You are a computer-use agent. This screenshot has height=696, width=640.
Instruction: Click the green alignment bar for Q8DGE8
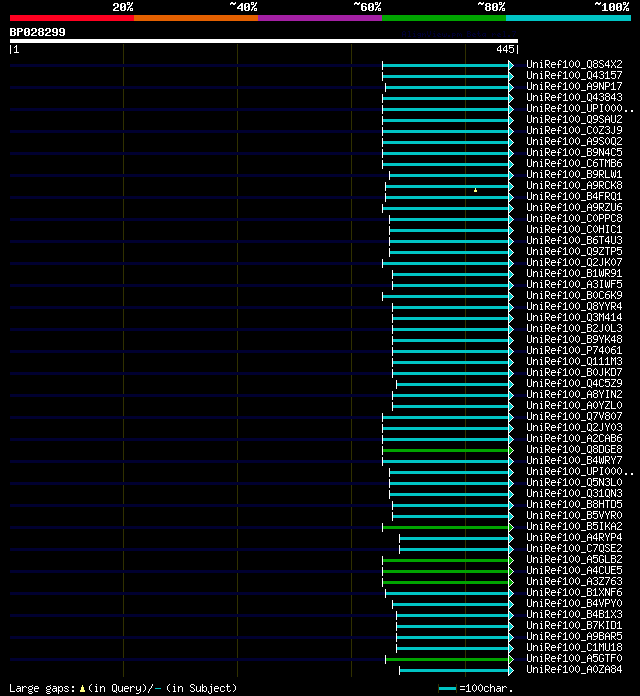click(446, 451)
